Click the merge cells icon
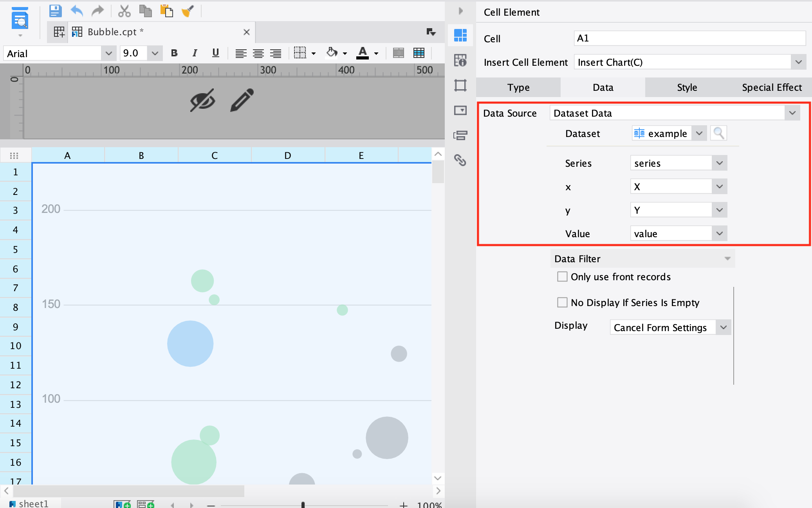812x508 pixels. pyautogui.click(x=398, y=53)
